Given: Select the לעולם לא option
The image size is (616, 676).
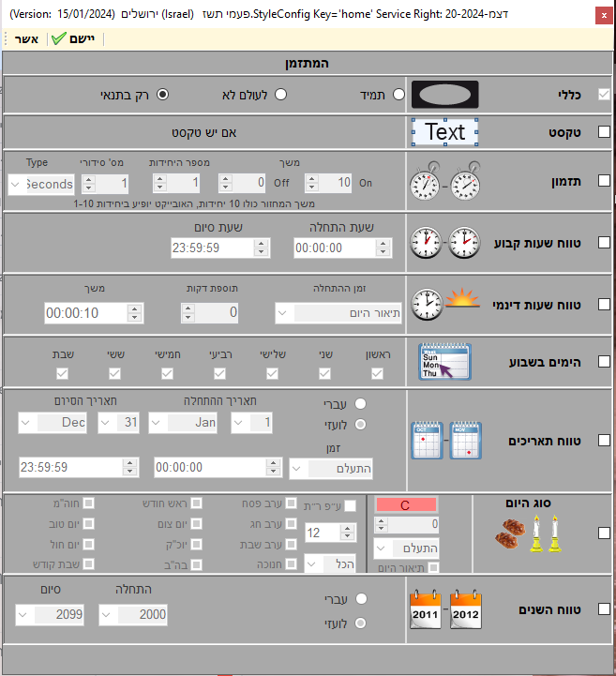Looking at the screenshot, I should 279,95.
